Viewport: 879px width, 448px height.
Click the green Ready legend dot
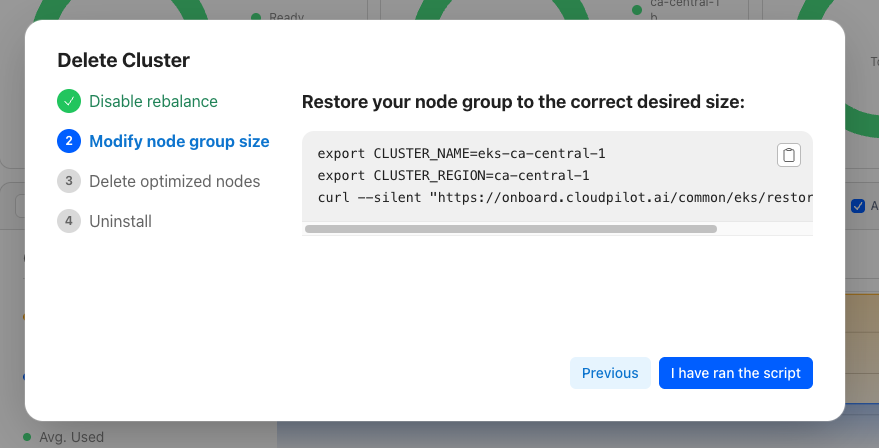point(256,17)
